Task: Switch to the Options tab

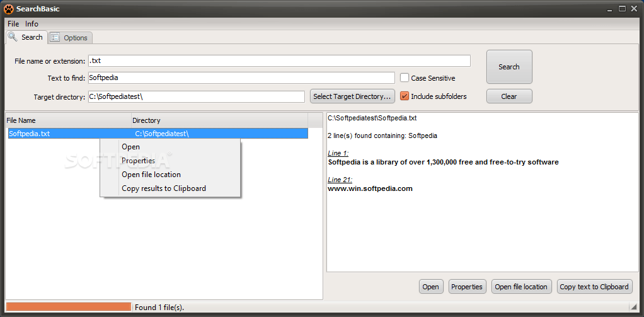Action: pyautogui.click(x=70, y=37)
